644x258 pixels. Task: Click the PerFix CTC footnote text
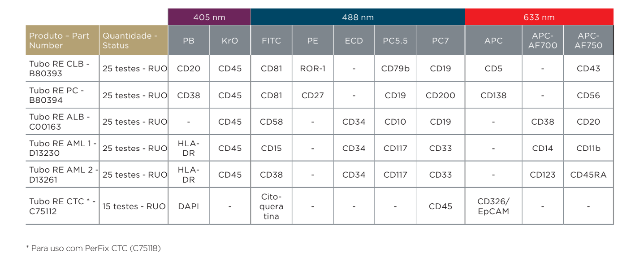(x=93, y=248)
